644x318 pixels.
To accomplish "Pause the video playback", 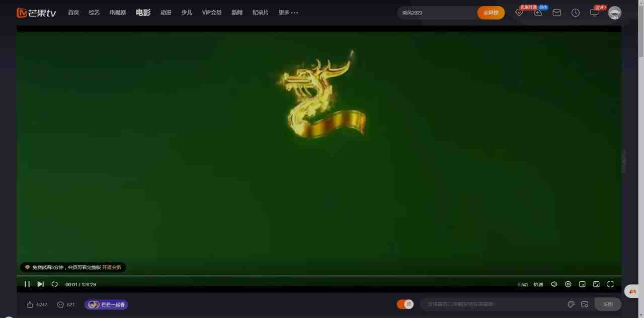I will point(27,284).
